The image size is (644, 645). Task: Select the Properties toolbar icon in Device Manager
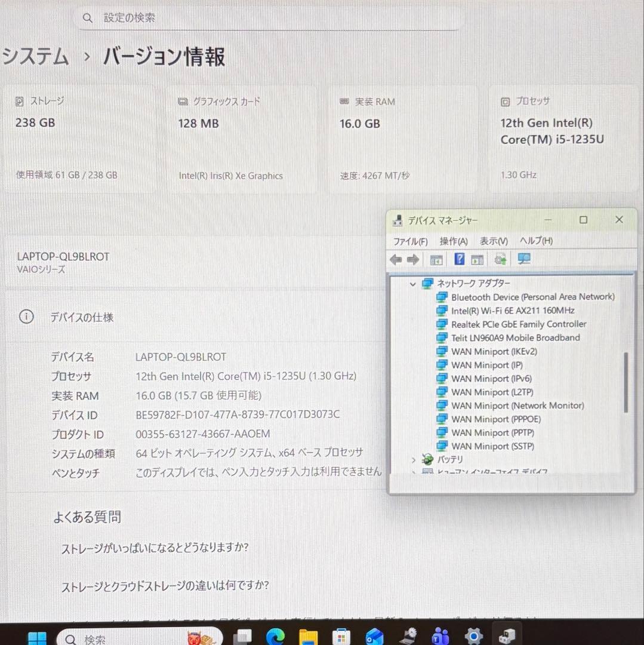tap(477, 259)
